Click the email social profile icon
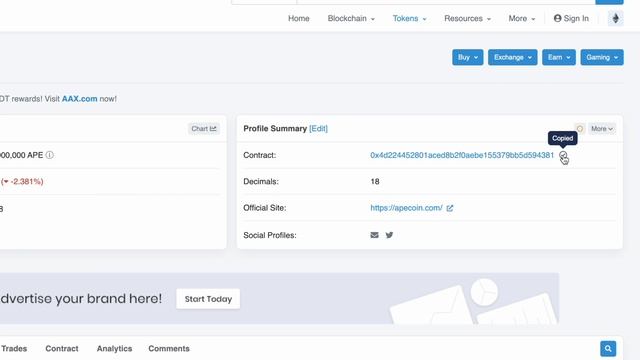The height and width of the screenshot is (360, 640). tap(374, 235)
